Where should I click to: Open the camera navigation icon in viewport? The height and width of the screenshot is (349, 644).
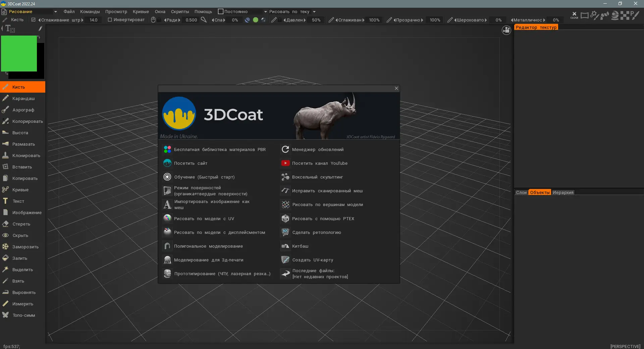click(506, 30)
